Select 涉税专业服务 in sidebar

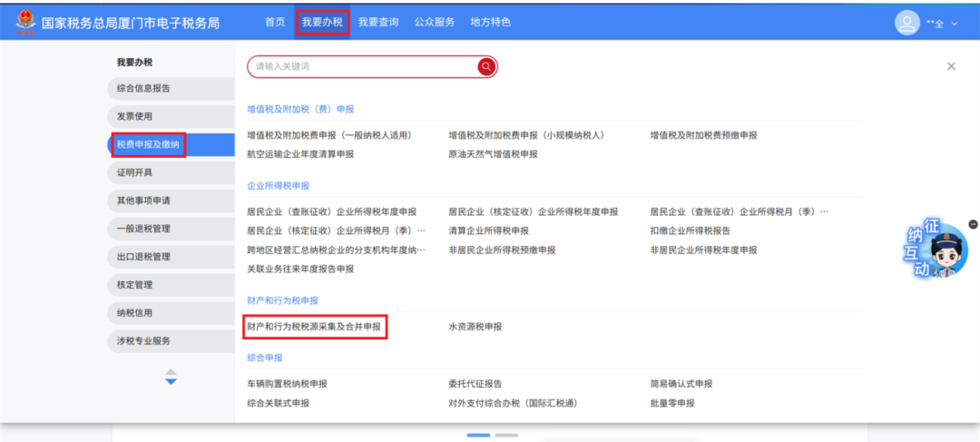171,341
